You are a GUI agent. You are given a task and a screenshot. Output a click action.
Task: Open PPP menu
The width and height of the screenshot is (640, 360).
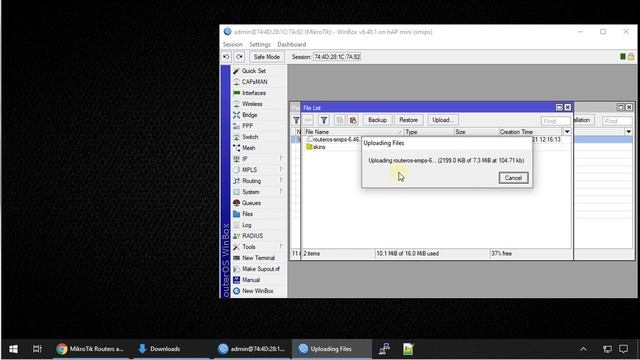point(247,126)
